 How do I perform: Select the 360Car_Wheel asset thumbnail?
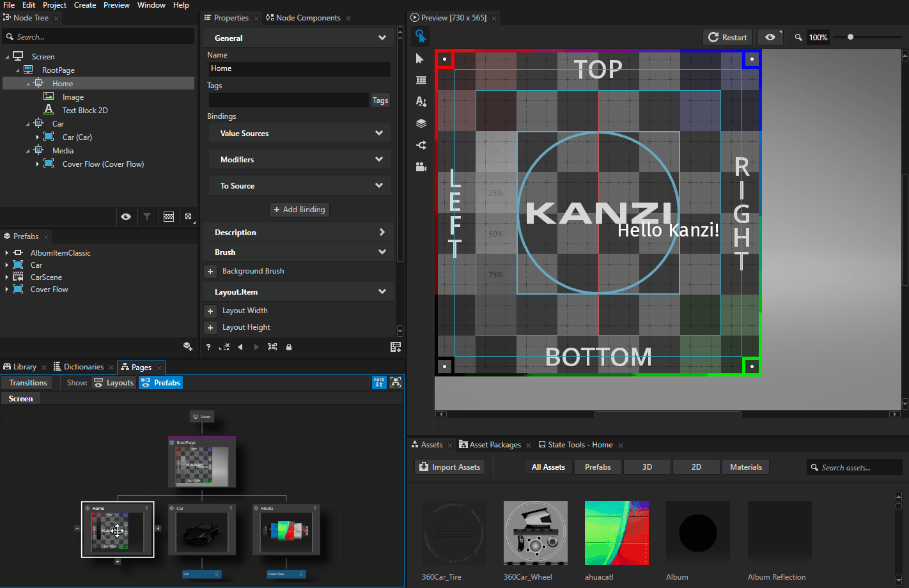pyautogui.click(x=535, y=533)
